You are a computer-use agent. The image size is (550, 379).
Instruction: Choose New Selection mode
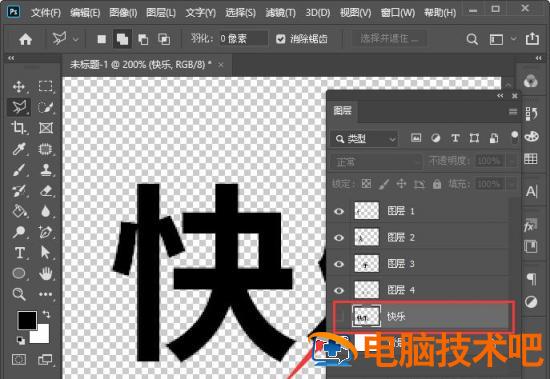click(102, 39)
